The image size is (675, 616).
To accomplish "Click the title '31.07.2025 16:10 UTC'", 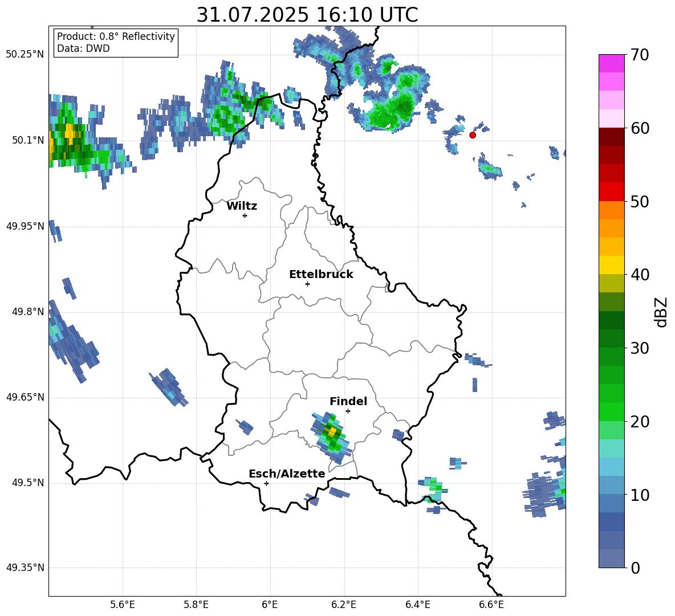I will (x=307, y=15).
